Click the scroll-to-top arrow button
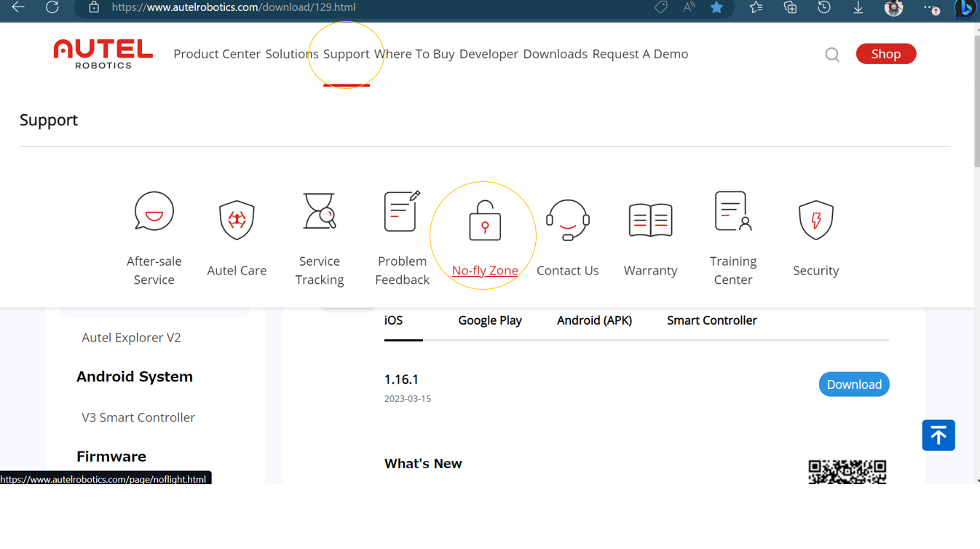 pos(938,435)
